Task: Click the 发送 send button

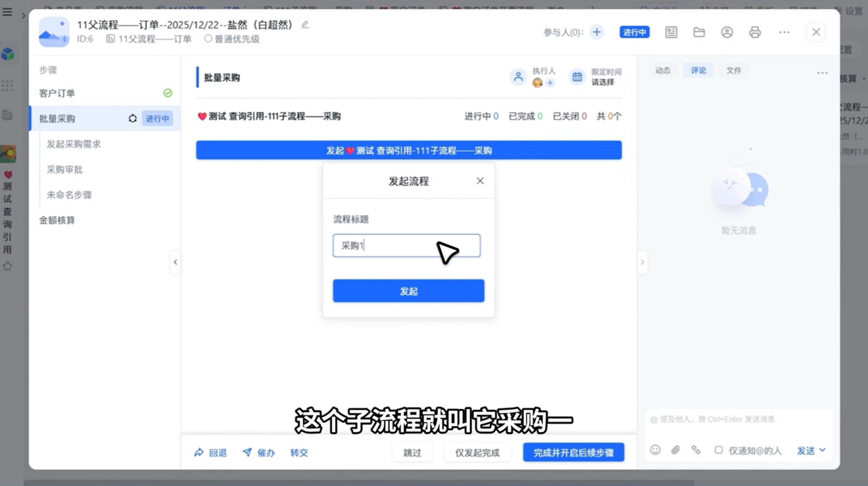Action: point(806,450)
